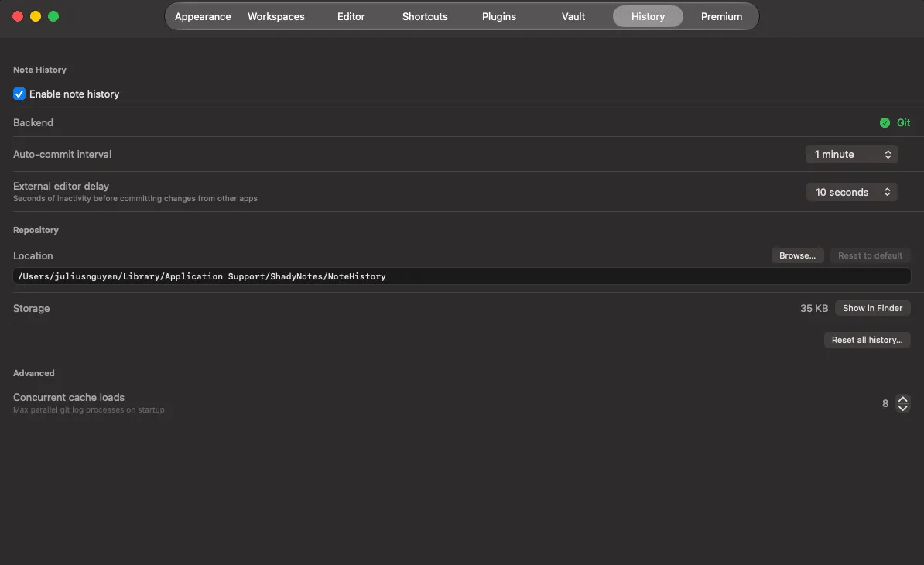Click the repository location path field
This screenshot has height=565, width=924.
(x=462, y=276)
